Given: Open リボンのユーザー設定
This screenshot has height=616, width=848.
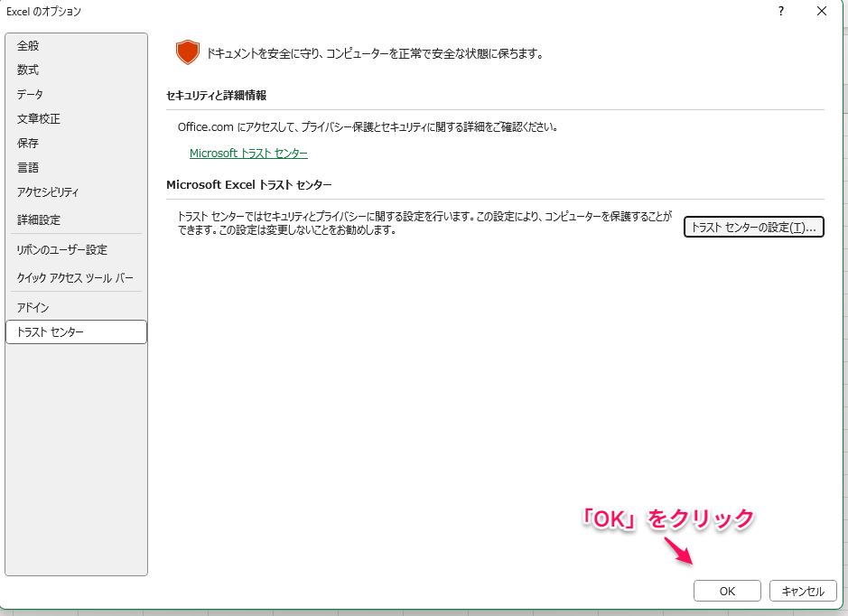Looking at the screenshot, I should click(x=61, y=250).
